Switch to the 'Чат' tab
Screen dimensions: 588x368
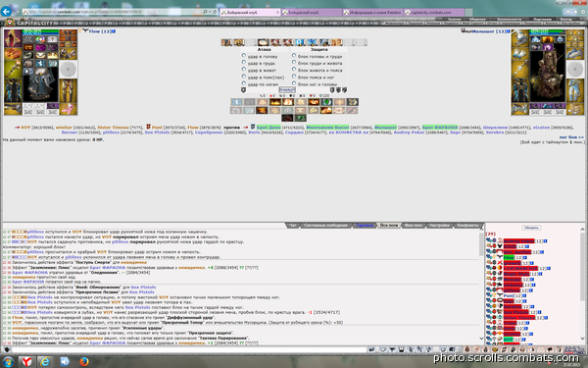pyautogui.click(x=292, y=226)
